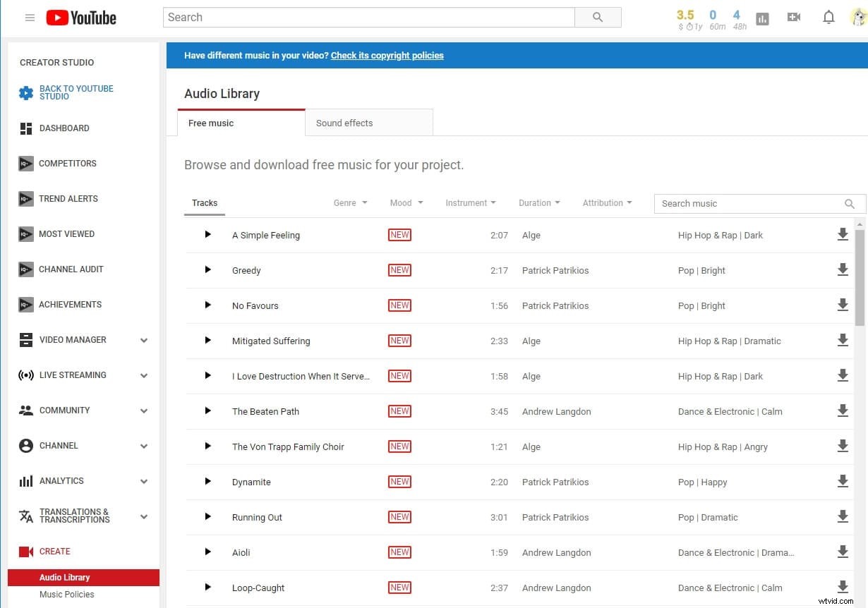Go back to YouTube Studio
The width and height of the screenshot is (868, 608).
coord(76,92)
